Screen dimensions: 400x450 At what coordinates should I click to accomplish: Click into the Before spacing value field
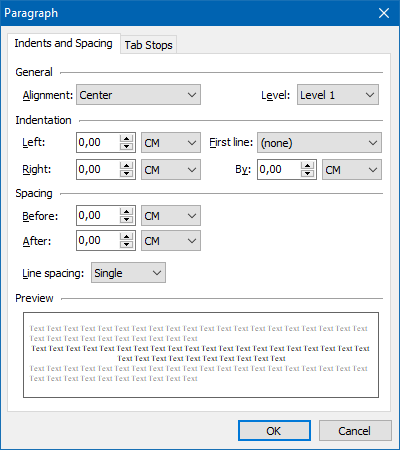pyautogui.click(x=98, y=216)
